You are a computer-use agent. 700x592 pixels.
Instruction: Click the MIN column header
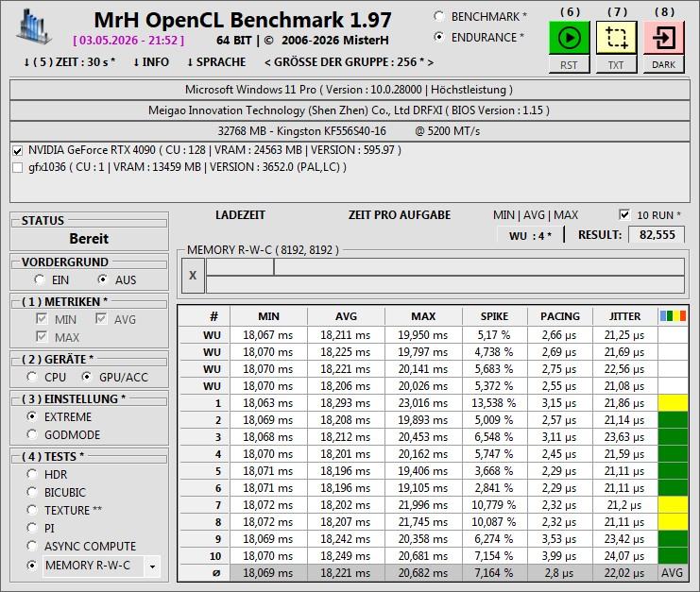[268, 316]
